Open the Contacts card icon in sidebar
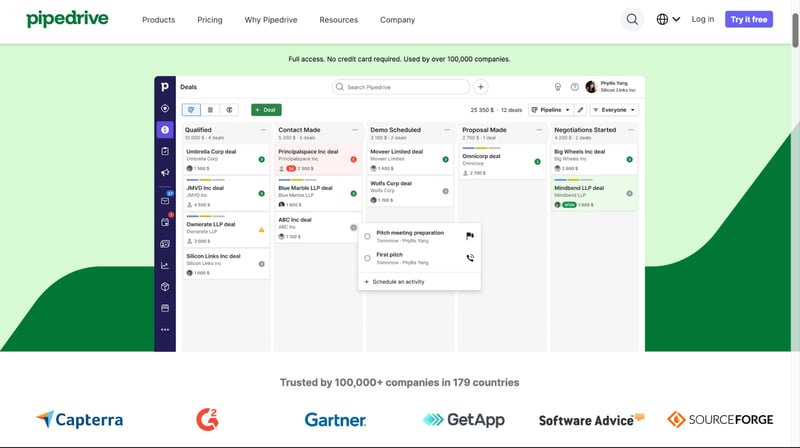 click(165, 244)
